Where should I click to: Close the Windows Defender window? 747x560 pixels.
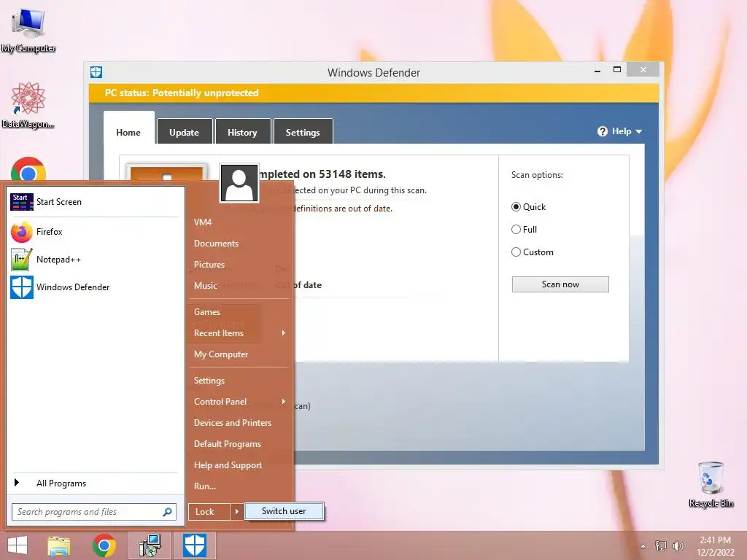pos(643,70)
